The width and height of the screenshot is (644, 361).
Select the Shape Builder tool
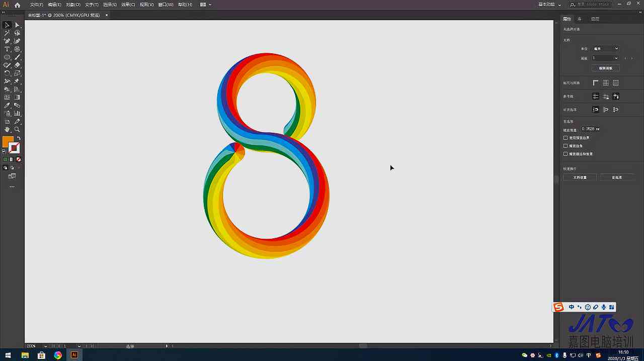[7, 89]
